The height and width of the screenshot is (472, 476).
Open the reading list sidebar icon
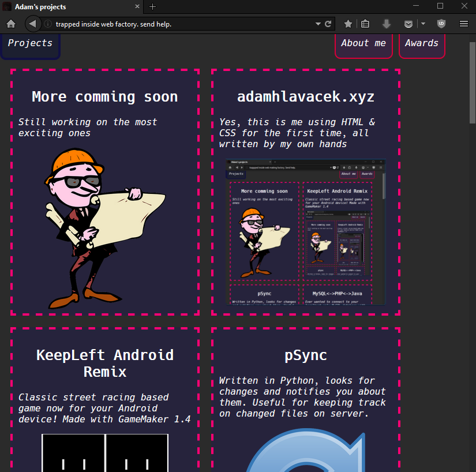click(x=365, y=24)
